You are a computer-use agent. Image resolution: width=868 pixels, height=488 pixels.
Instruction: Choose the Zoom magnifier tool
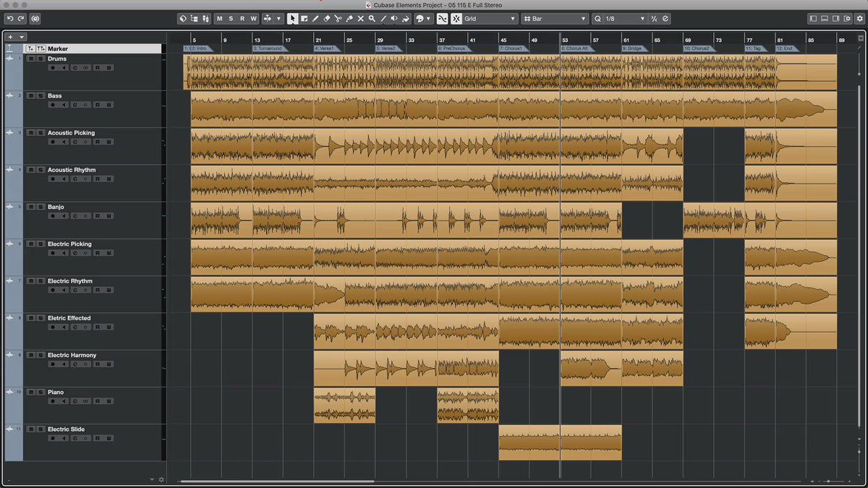pyautogui.click(x=372, y=19)
